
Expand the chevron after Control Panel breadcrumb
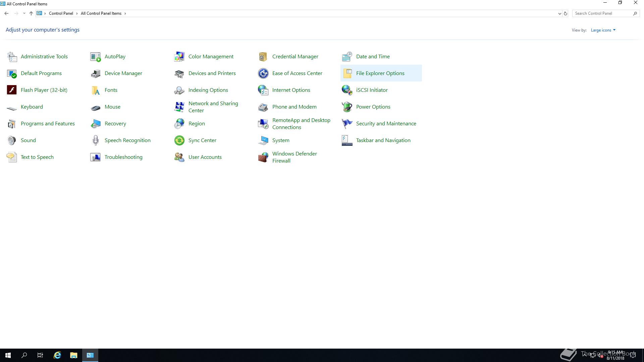tap(77, 13)
